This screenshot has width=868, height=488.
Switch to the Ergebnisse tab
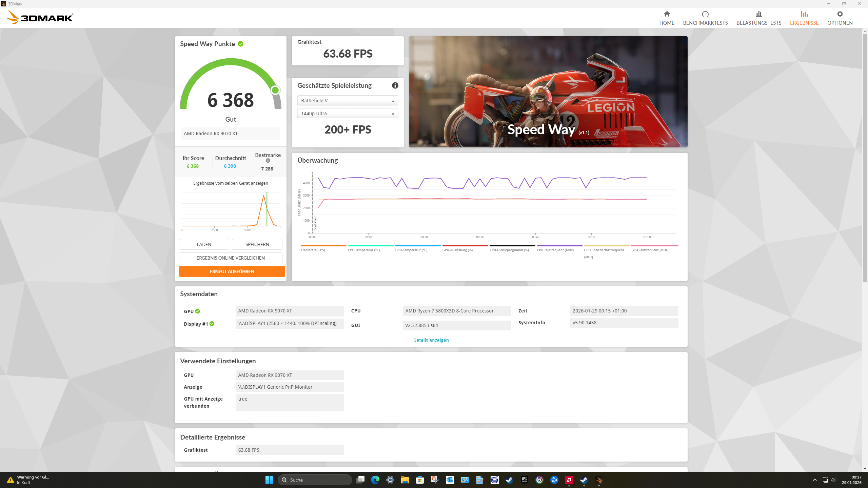click(804, 18)
